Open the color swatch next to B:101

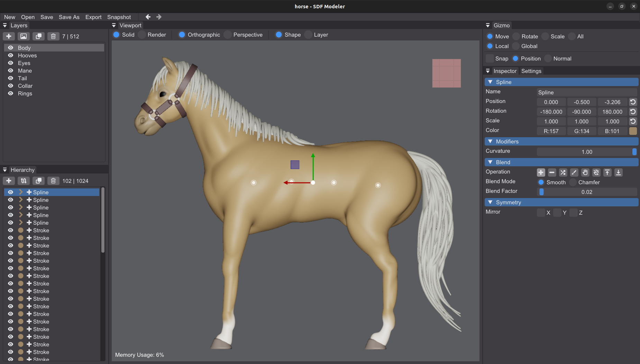[x=633, y=131]
